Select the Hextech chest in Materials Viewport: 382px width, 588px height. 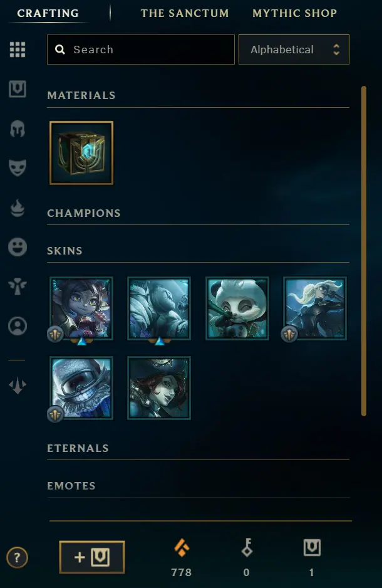(81, 152)
